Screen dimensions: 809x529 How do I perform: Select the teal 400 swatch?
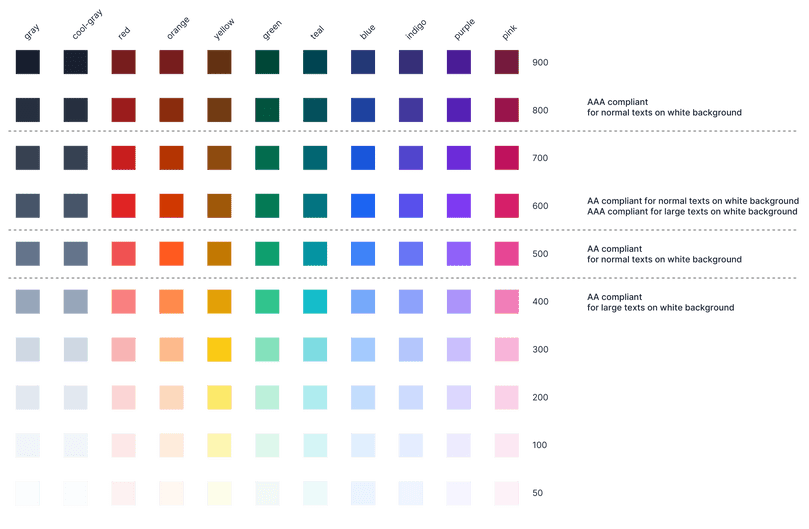315,302
